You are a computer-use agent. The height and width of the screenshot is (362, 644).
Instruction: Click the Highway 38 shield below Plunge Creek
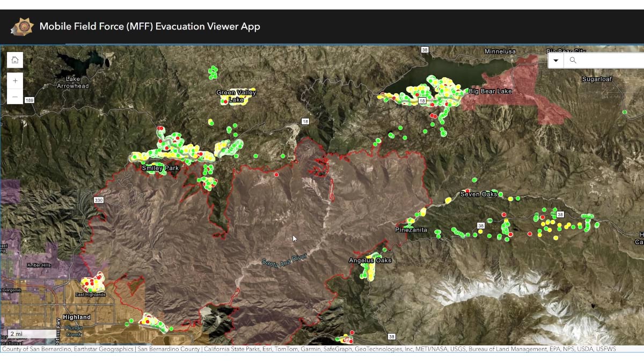coord(392,337)
